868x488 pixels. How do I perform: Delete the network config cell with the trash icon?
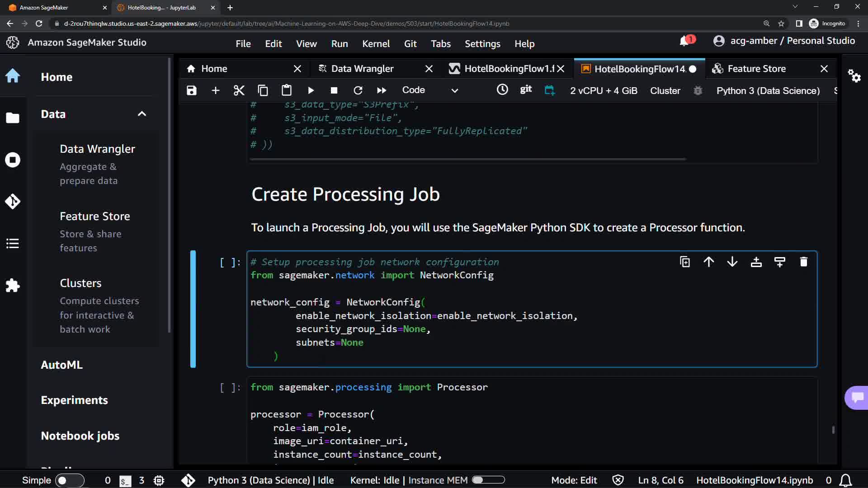coord(803,262)
